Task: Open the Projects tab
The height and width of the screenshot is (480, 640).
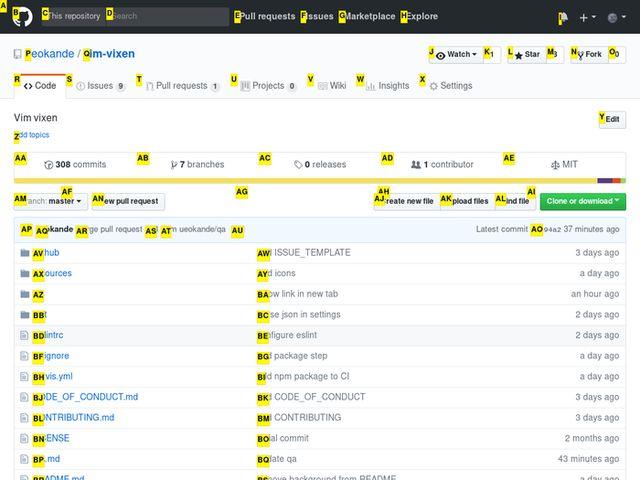Action: tap(268, 86)
